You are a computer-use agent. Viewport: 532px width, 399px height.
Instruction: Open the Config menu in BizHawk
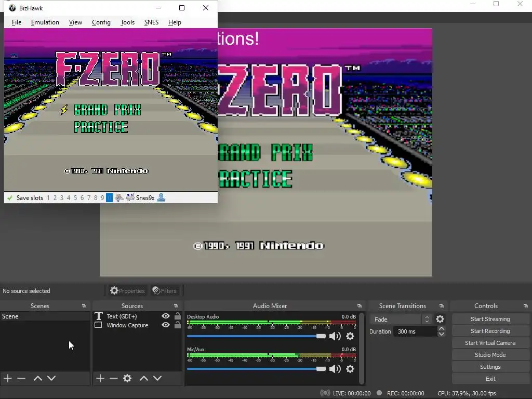[x=101, y=22]
